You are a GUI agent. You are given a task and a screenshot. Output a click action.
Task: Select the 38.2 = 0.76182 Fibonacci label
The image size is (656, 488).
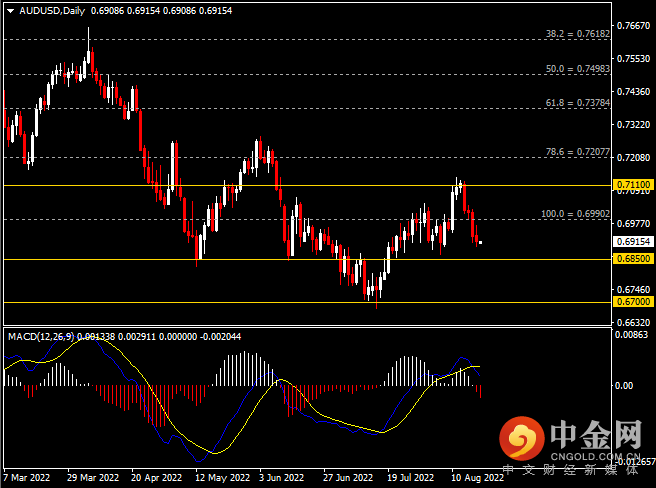578,34
